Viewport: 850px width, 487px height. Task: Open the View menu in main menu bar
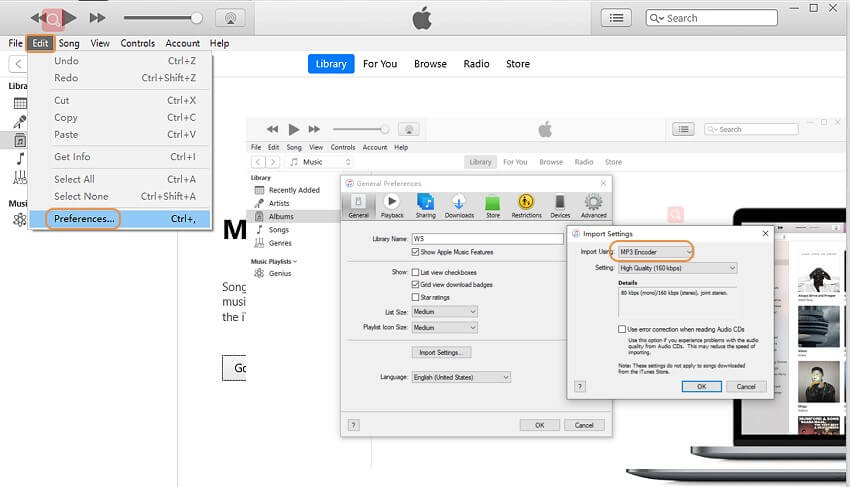click(100, 43)
